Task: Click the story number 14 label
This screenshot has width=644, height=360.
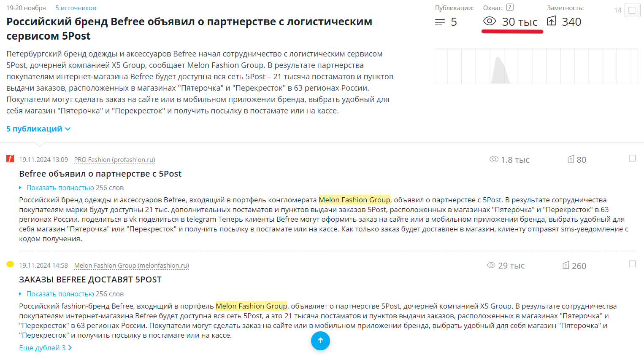Action: [618, 10]
